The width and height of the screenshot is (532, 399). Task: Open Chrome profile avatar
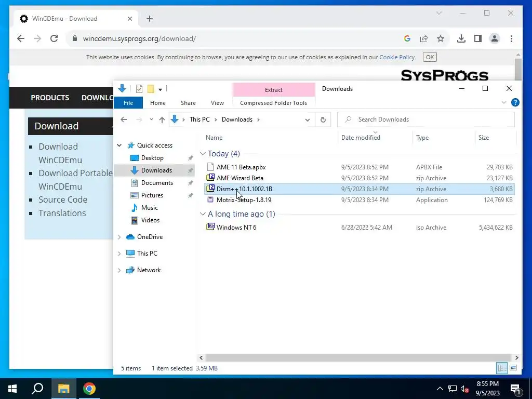(x=495, y=38)
